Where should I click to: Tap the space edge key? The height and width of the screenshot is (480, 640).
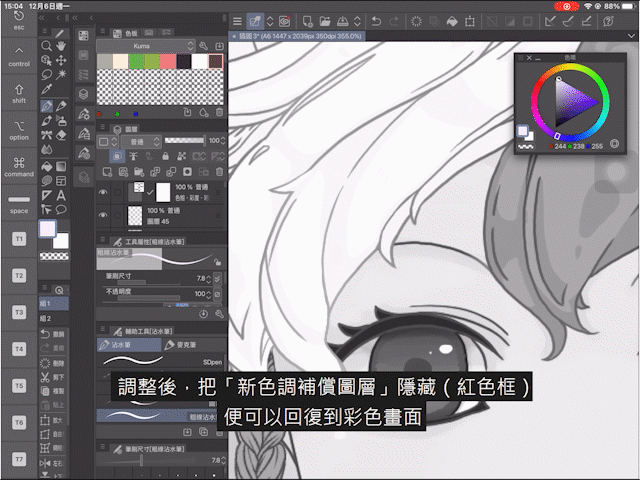click(x=19, y=204)
